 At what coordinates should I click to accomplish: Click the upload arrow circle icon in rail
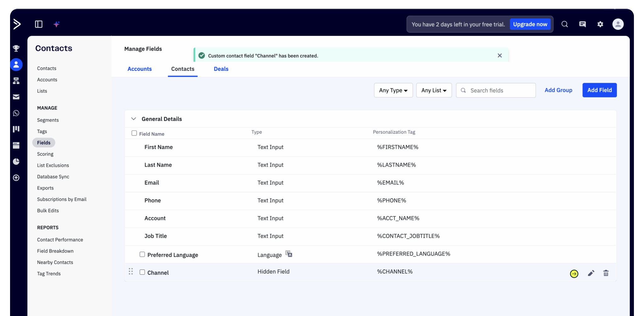[16, 178]
